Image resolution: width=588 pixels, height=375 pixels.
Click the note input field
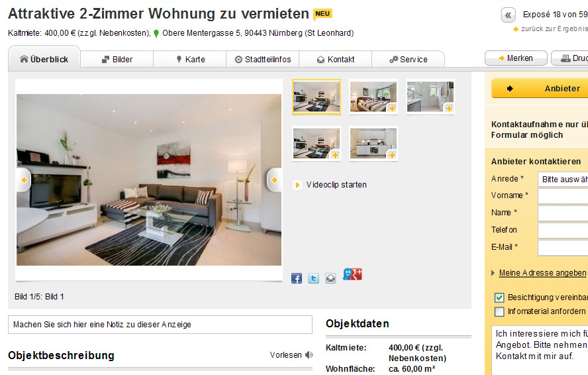160,325
